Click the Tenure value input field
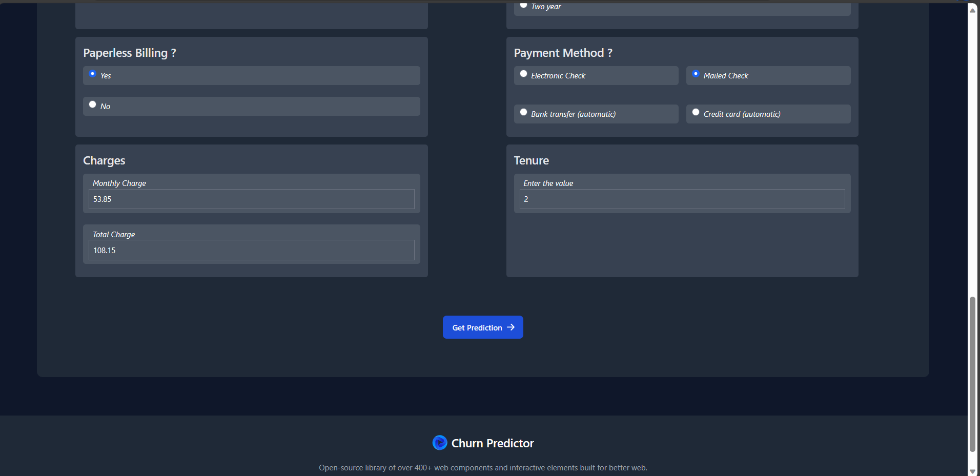Screen dimensions: 980x476 [x=682, y=199]
